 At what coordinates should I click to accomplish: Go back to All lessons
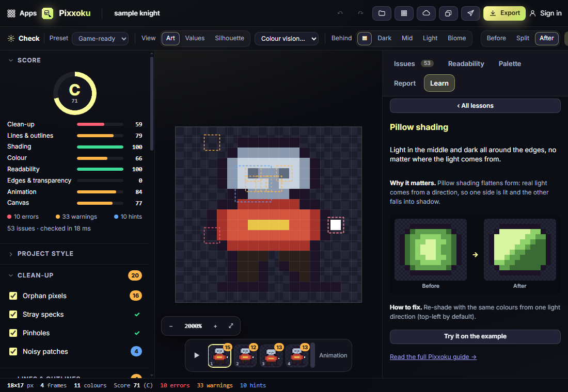tap(475, 106)
